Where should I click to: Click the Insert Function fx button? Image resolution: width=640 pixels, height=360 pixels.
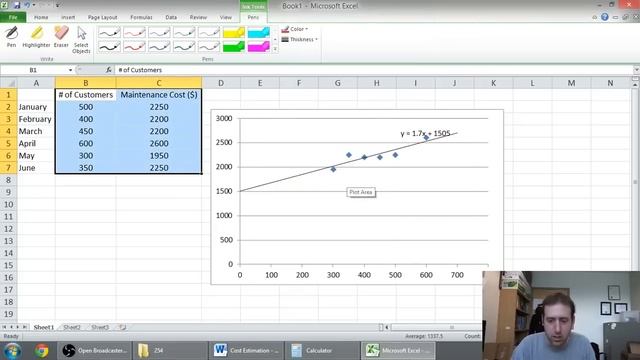pos(109,70)
